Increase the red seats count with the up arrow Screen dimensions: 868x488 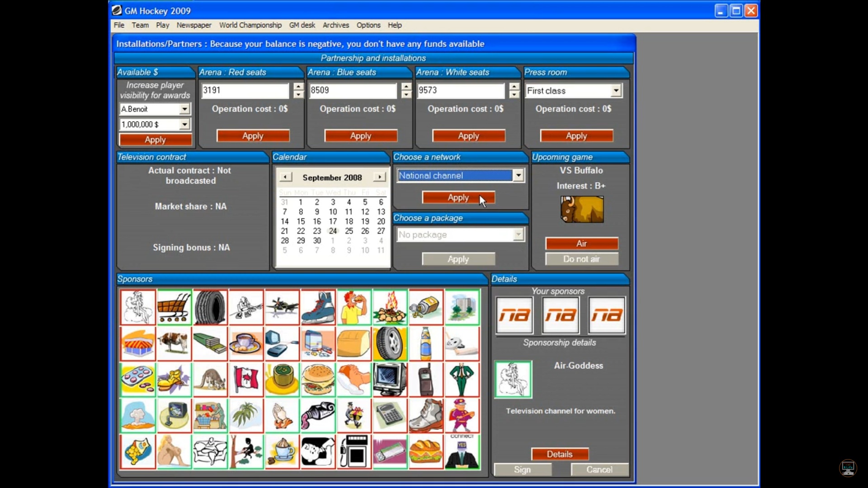coord(298,86)
